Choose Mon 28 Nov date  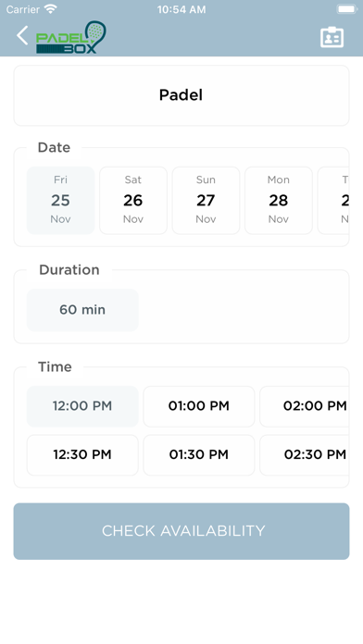(279, 201)
